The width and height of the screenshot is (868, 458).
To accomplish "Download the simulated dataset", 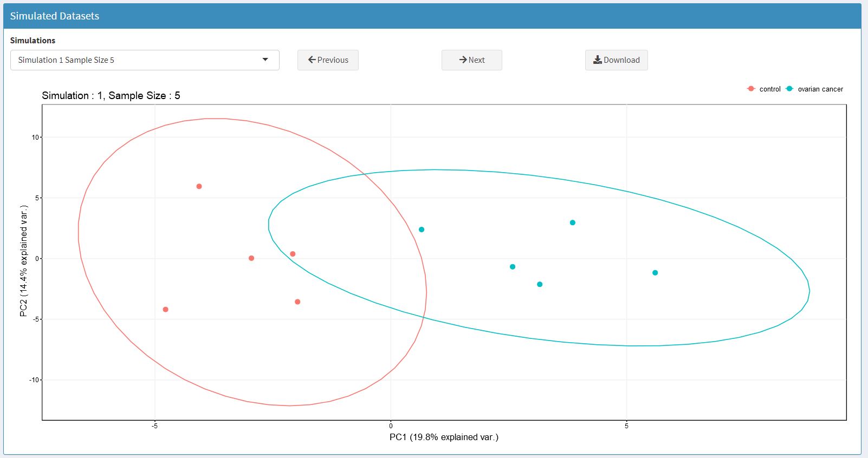I will (616, 60).
